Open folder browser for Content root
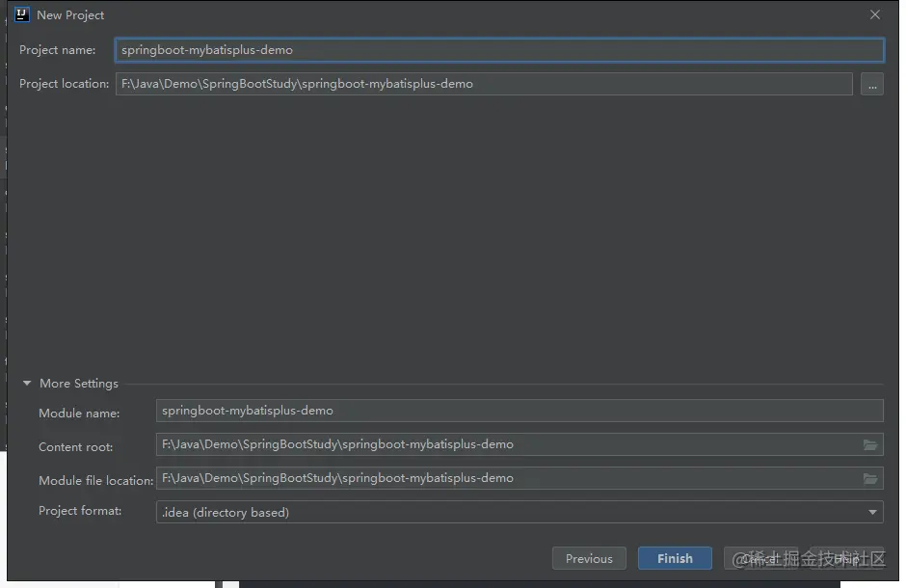This screenshot has width=906, height=588. coord(870,444)
